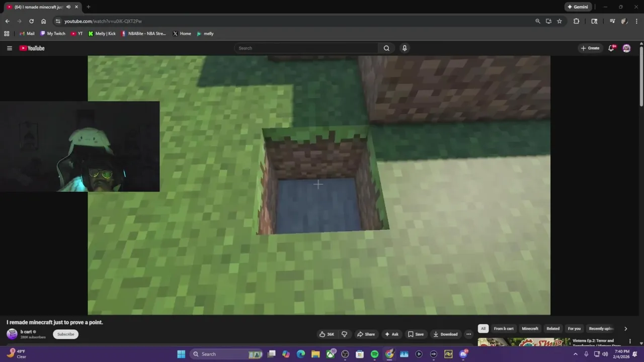Start voice search with microphone icon

click(405, 48)
